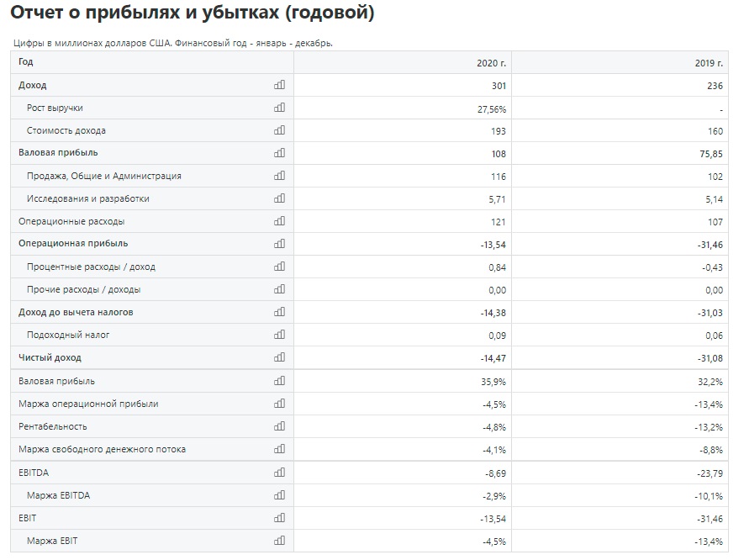Screen dimensions: 744x560
Task: Open chart icon for Исследования и разработки
Action: click(x=279, y=198)
